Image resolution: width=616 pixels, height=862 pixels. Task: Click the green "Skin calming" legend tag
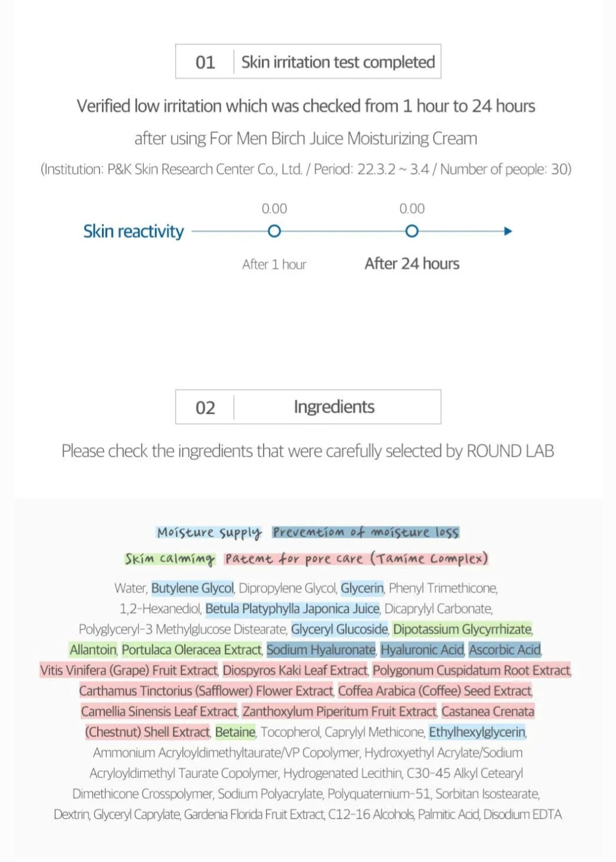tap(169, 559)
